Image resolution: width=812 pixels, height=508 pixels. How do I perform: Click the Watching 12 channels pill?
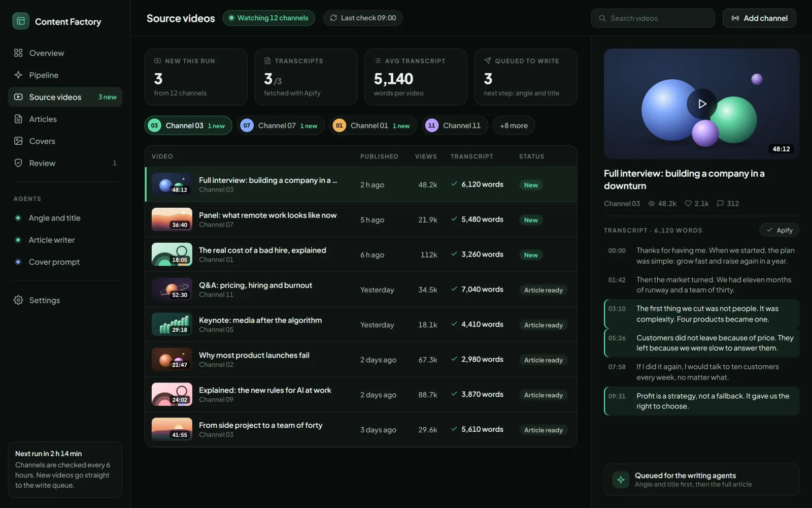[x=269, y=18]
